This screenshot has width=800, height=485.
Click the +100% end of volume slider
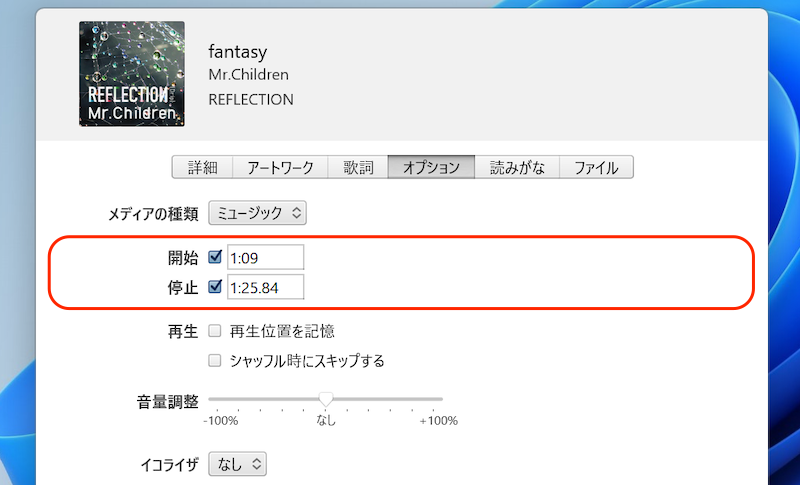(x=442, y=400)
